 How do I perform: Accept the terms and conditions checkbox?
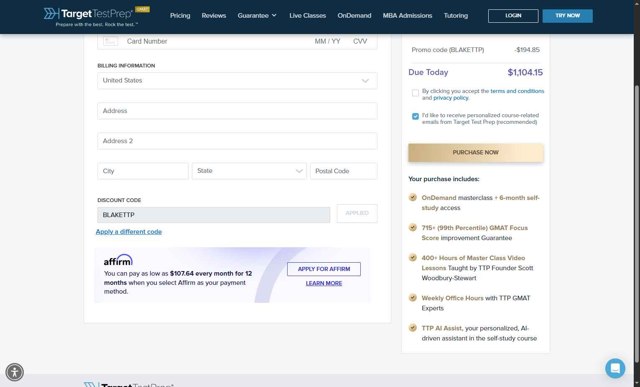point(415,93)
